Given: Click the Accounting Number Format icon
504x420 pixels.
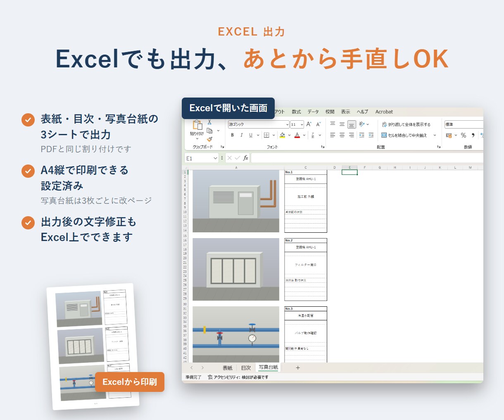Looking at the screenshot, I should (449, 136).
